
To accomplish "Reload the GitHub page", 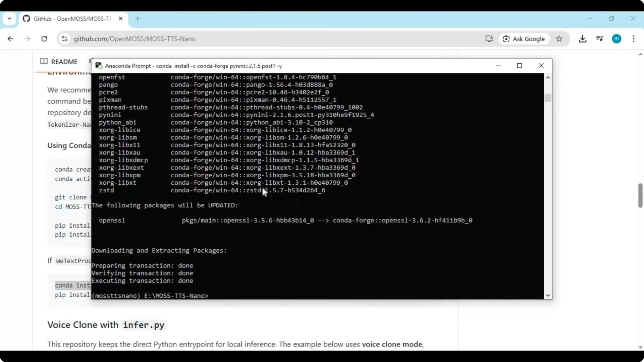I will click(44, 39).
